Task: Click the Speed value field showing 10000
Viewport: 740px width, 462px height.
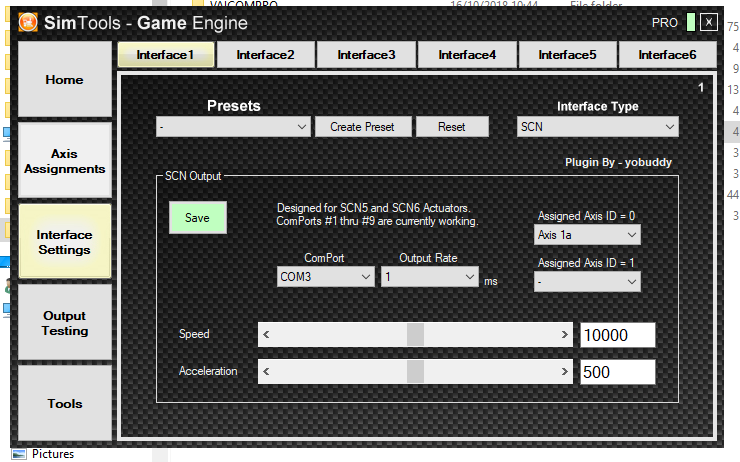Action: click(617, 335)
